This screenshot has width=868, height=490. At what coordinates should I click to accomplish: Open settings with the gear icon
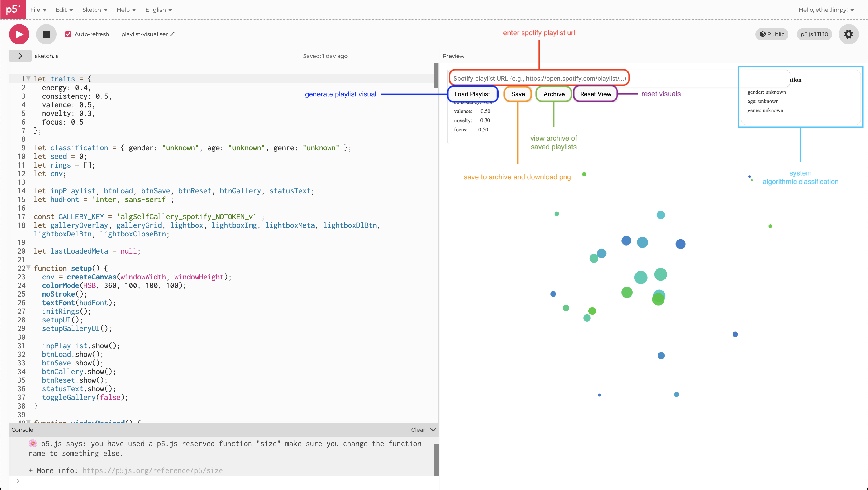pyautogui.click(x=848, y=34)
